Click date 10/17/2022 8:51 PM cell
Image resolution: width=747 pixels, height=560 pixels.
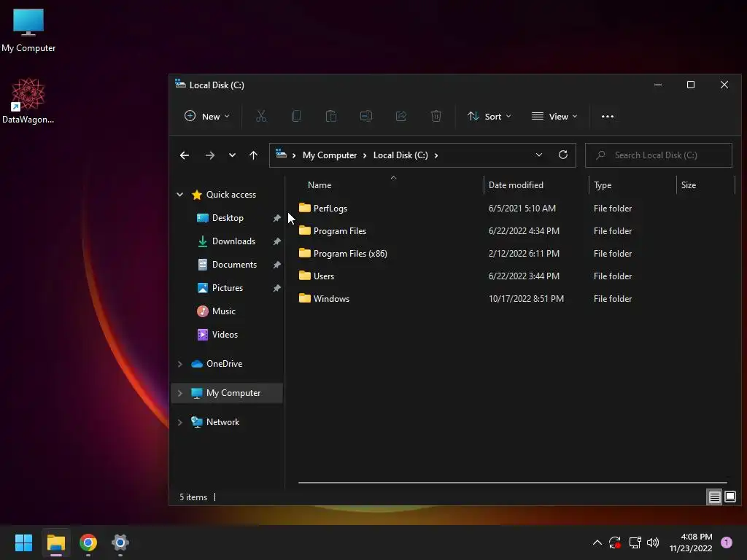click(526, 298)
